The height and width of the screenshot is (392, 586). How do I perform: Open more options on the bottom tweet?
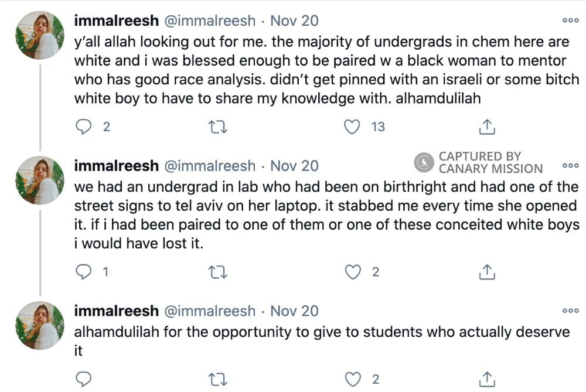click(571, 309)
